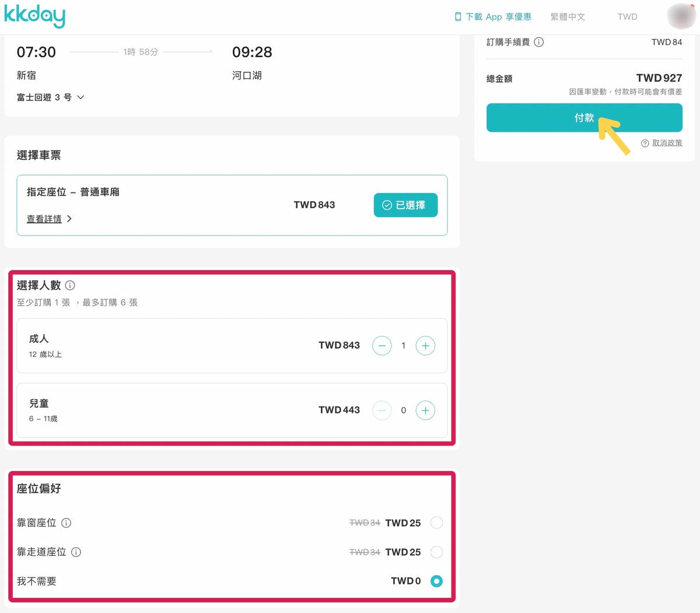Screen dimensions: 700x613
Task: Expand the Fuji Excursion 3 details
Action: [x=51, y=97]
